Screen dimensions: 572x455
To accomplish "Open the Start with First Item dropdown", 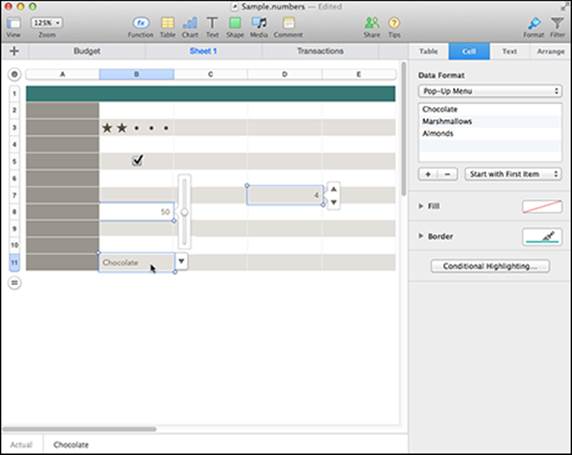I will pyautogui.click(x=513, y=174).
